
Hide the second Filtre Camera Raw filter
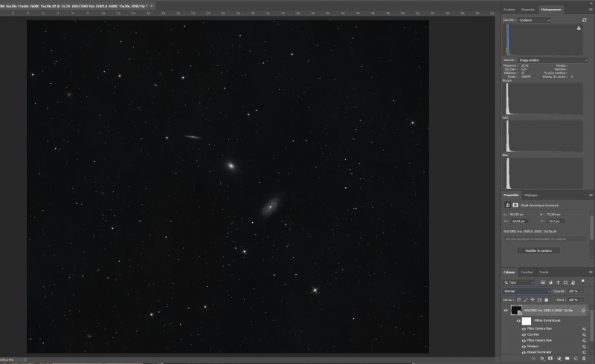(524, 340)
